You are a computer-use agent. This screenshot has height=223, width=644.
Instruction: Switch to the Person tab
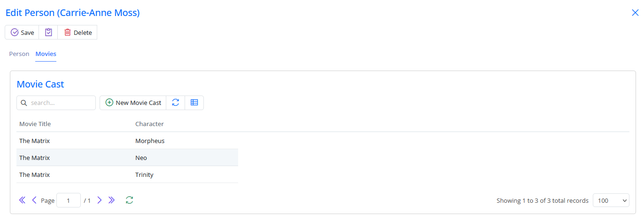19,54
